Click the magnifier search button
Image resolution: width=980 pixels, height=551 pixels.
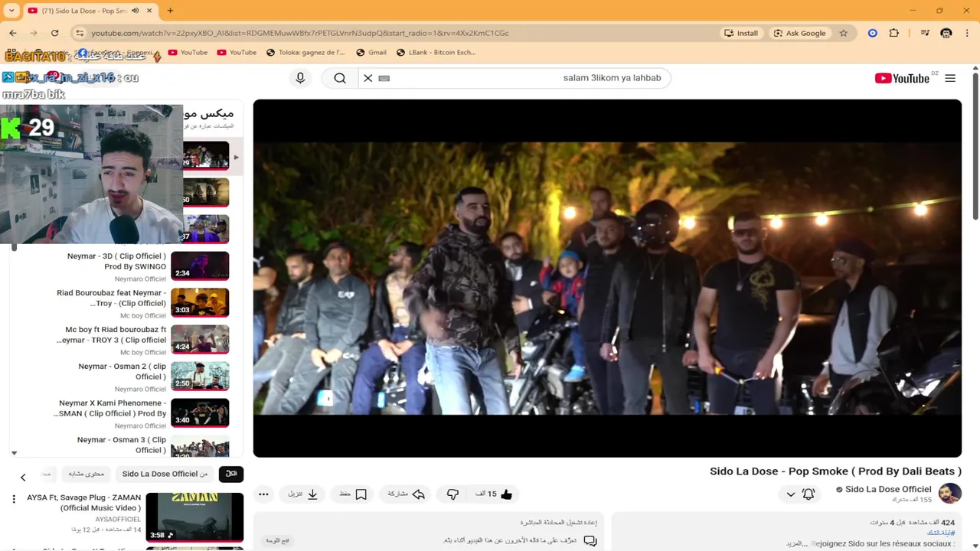point(340,78)
